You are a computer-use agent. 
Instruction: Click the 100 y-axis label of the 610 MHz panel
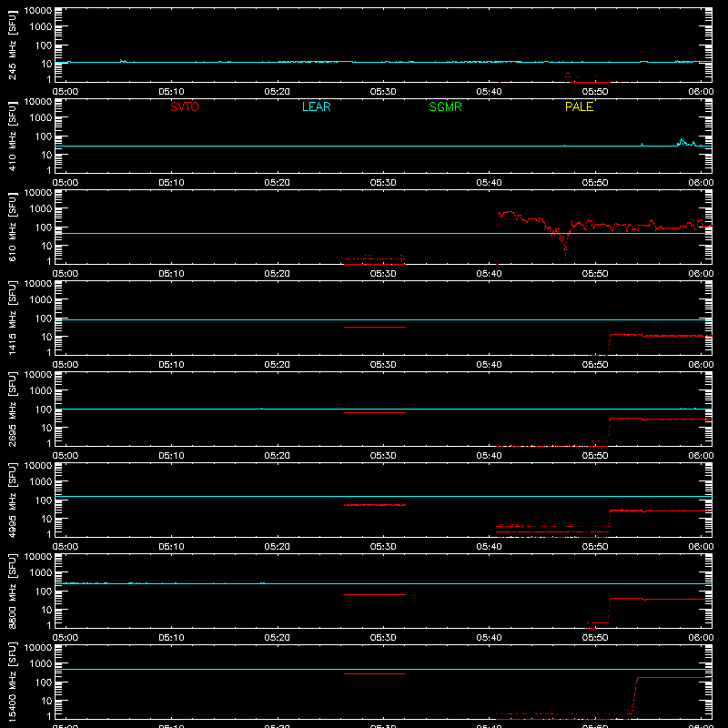[x=44, y=227]
